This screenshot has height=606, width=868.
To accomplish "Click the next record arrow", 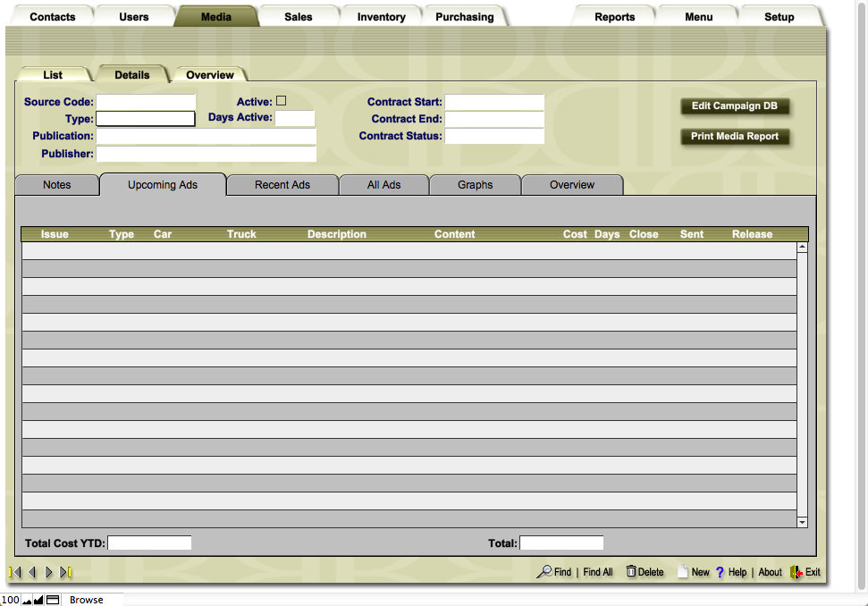I will point(49,572).
